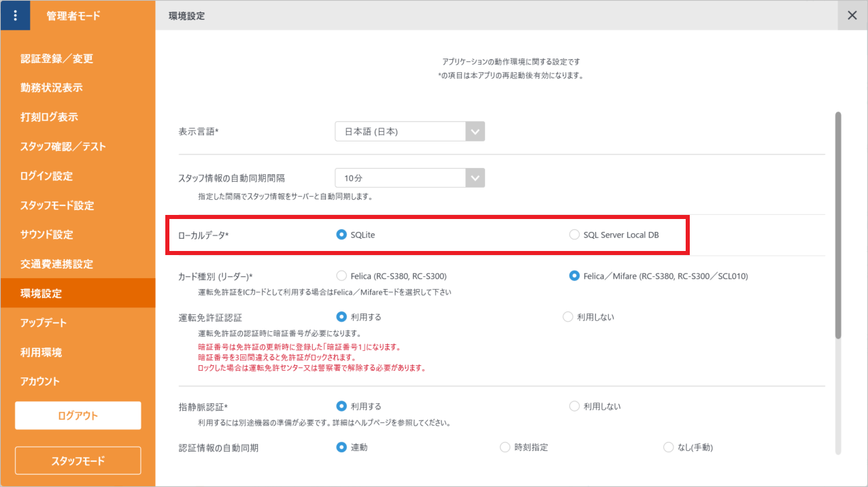
Task: Click red warning about 3回間違える lock
Action: 277,357
